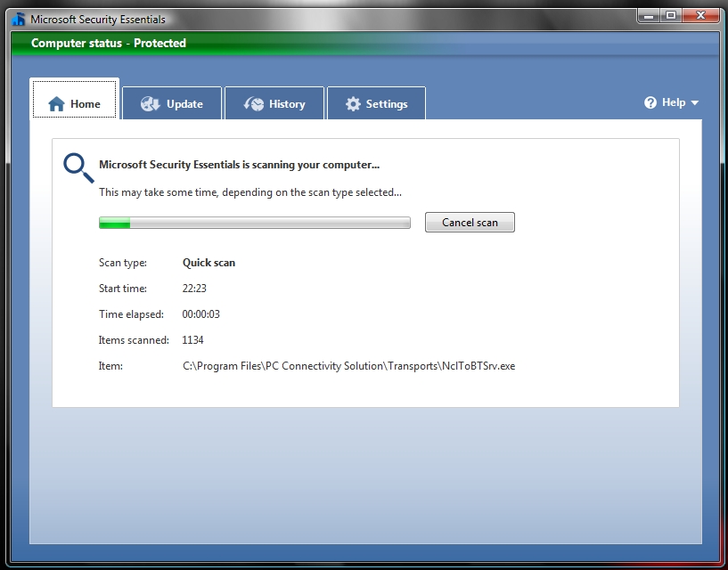Click the 'Start time:' label
This screenshot has width=728, height=570.
(123, 289)
